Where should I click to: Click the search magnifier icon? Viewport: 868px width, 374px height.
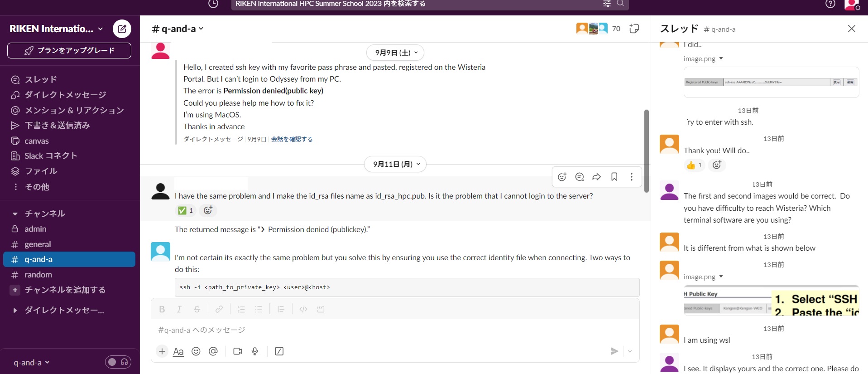[620, 3]
